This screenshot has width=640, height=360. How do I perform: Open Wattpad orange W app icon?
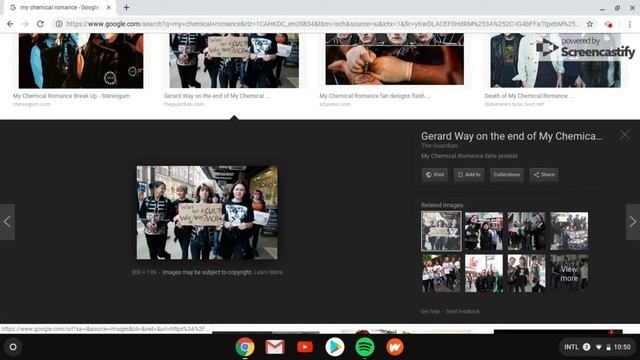pos(395,347)
